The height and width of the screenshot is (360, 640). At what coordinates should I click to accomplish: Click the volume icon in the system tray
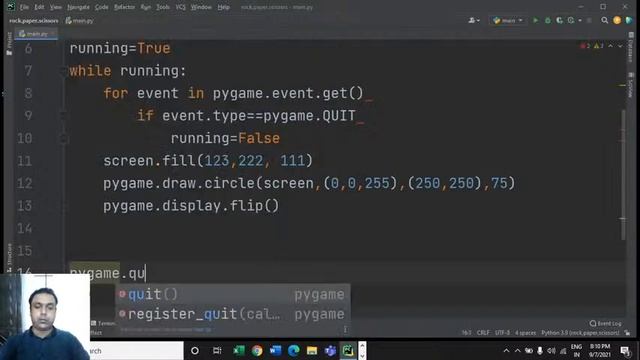(551, 351)
